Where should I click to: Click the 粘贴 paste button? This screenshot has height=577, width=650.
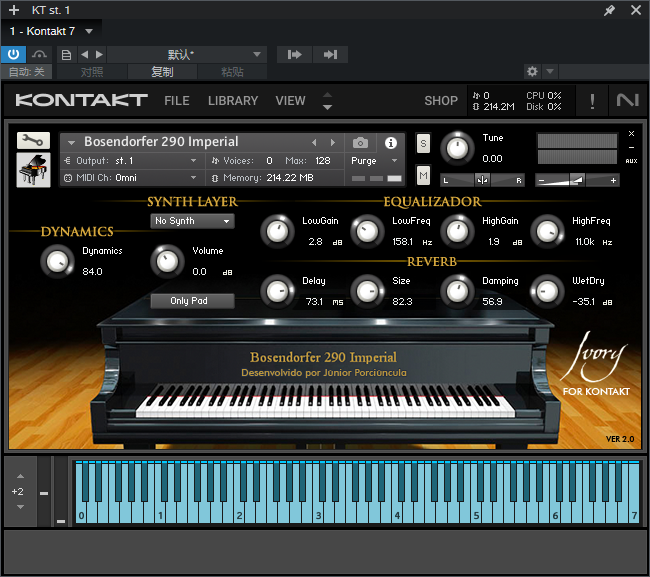pos(232,72)
